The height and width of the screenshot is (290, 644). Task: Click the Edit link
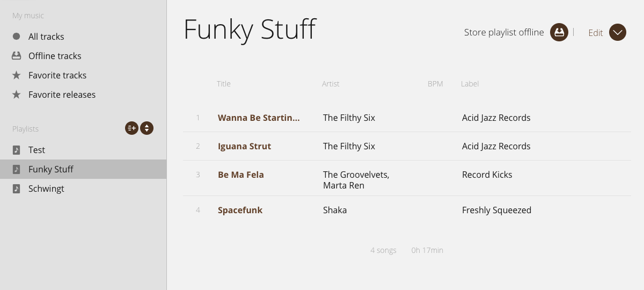click(x=596, y=33)
